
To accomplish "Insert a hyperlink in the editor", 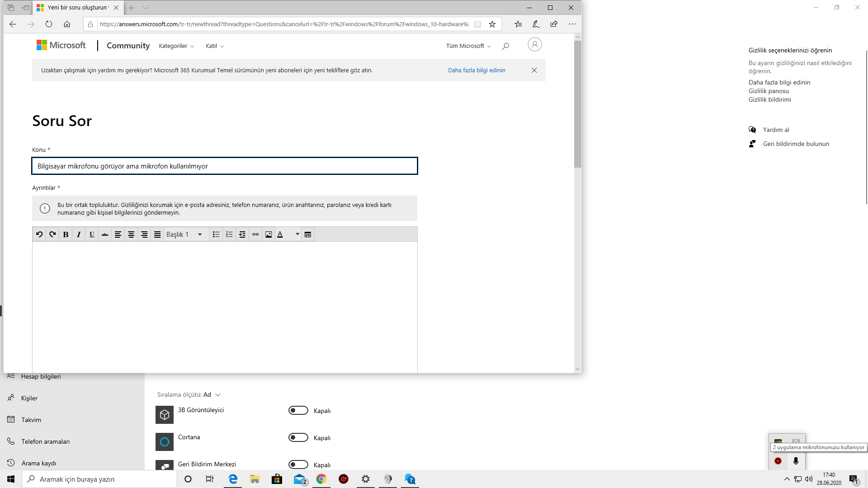I will [255, 235].
